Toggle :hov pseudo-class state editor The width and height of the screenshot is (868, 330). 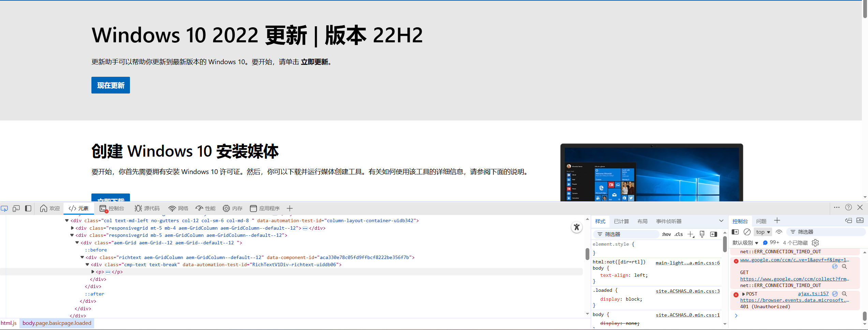666,234
